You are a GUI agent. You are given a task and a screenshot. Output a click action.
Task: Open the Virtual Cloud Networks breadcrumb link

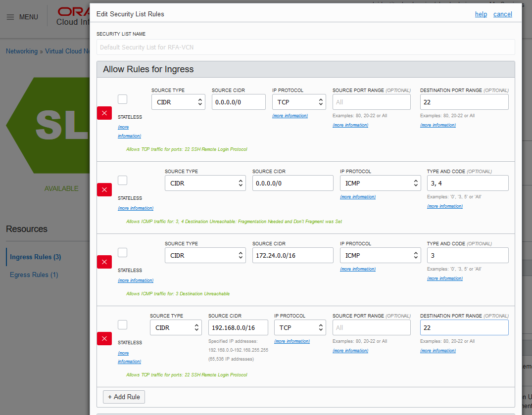[67, 51]
